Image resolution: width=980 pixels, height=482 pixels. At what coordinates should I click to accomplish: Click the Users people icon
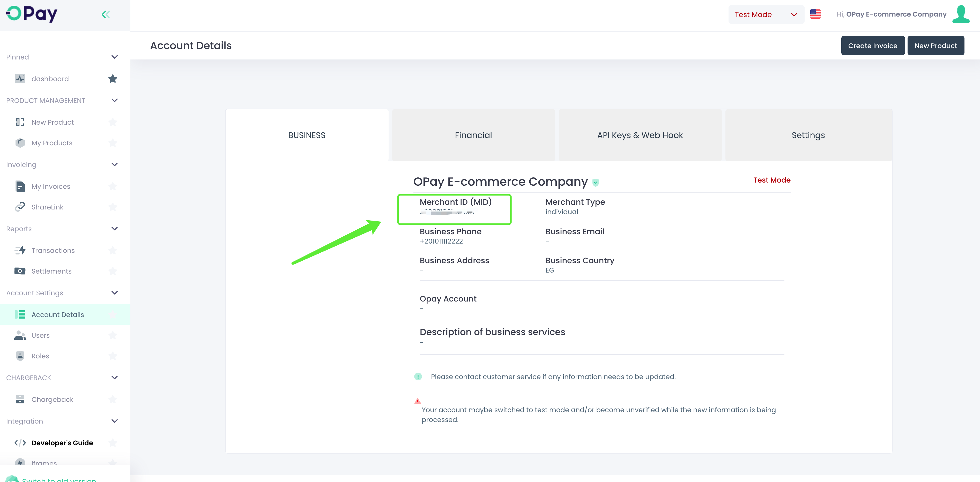pyautogui.click(x=20, y=335)
